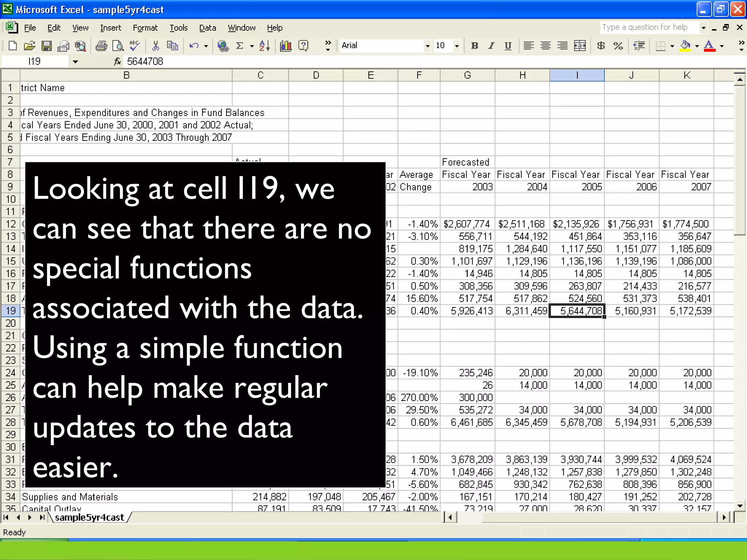The width and height of the screenshot is (747, 560).
Task: Select cell containing $2,607,774
Action: (468, 224)
